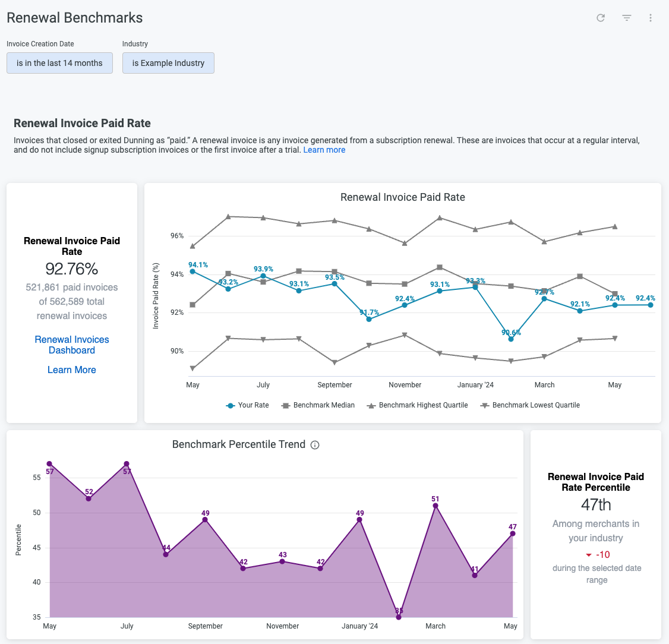669x644 pixels.
Task: Select the percentile point labeled 52
Action: (89, 498)
